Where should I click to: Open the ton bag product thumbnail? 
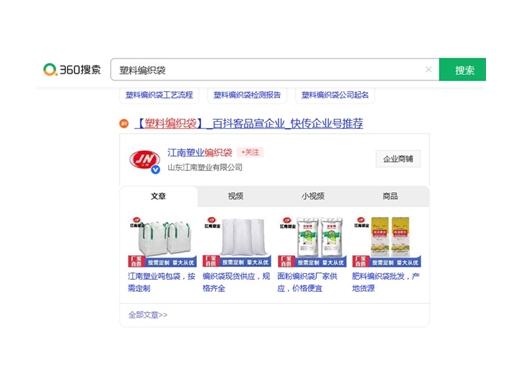point(162,242)
